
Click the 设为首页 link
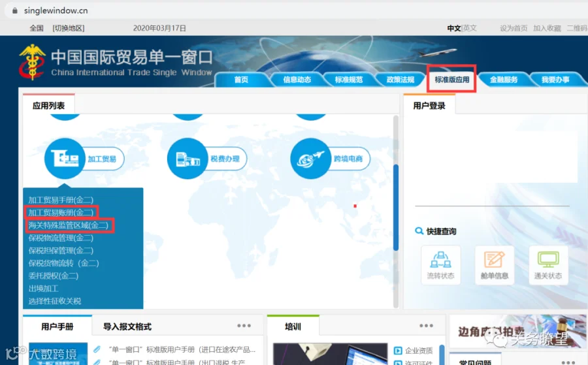pos(514,28)
